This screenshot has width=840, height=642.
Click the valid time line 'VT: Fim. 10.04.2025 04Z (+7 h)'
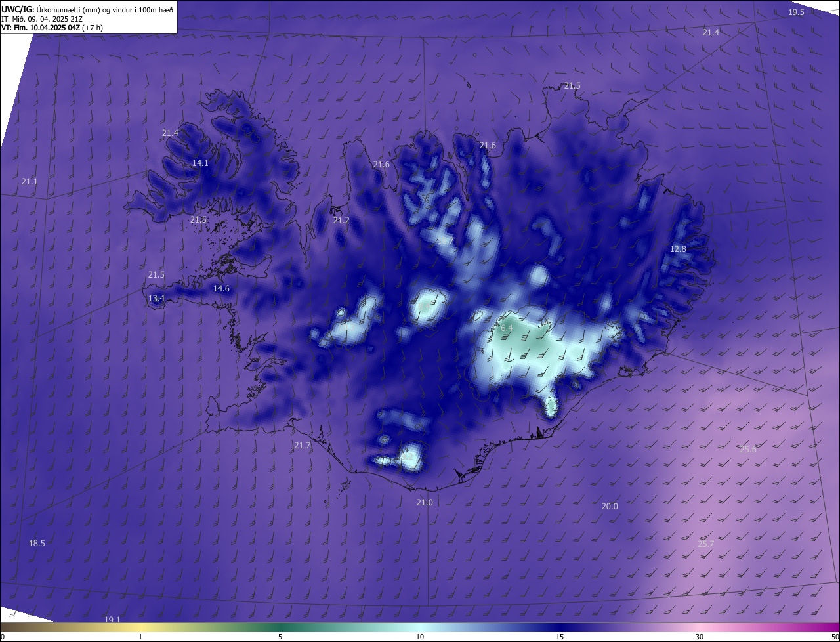[x=52, y=28]
